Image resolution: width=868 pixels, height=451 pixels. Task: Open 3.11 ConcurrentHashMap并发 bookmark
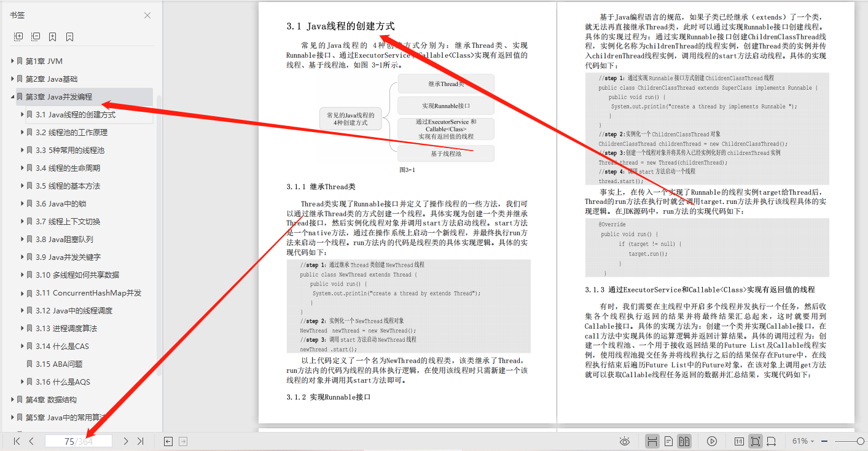click(88, 293)
